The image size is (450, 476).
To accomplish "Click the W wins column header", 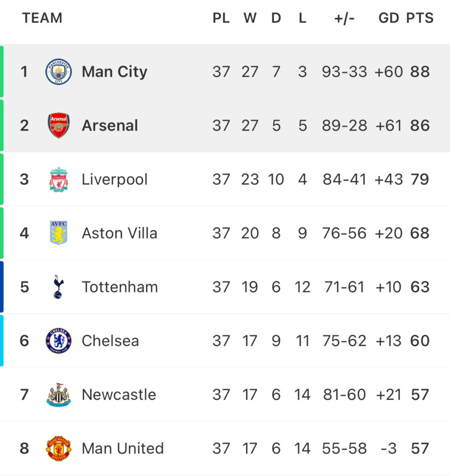I will [x=250, y=18].
